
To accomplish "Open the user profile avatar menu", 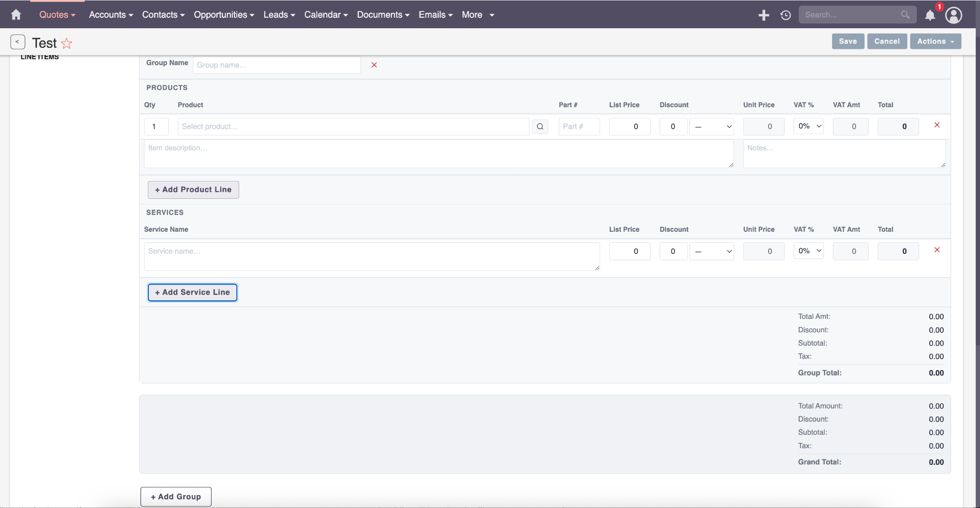I will click(953, 15).
